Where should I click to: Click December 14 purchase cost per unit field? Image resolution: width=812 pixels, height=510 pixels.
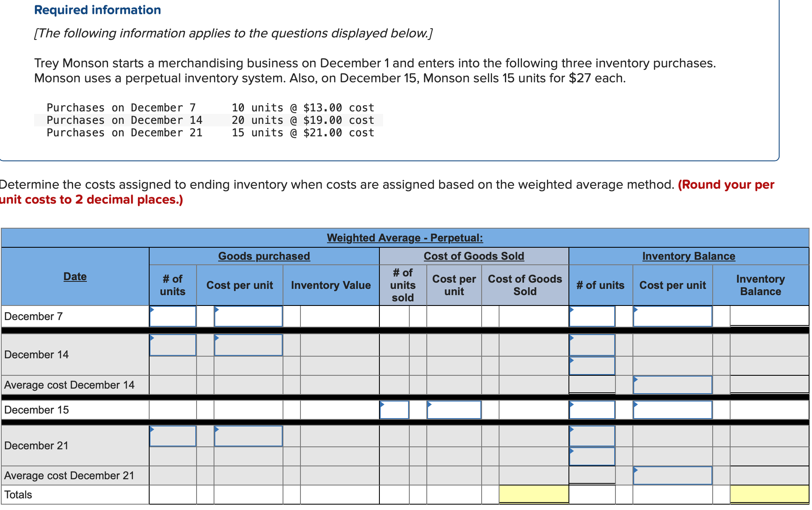248,345
